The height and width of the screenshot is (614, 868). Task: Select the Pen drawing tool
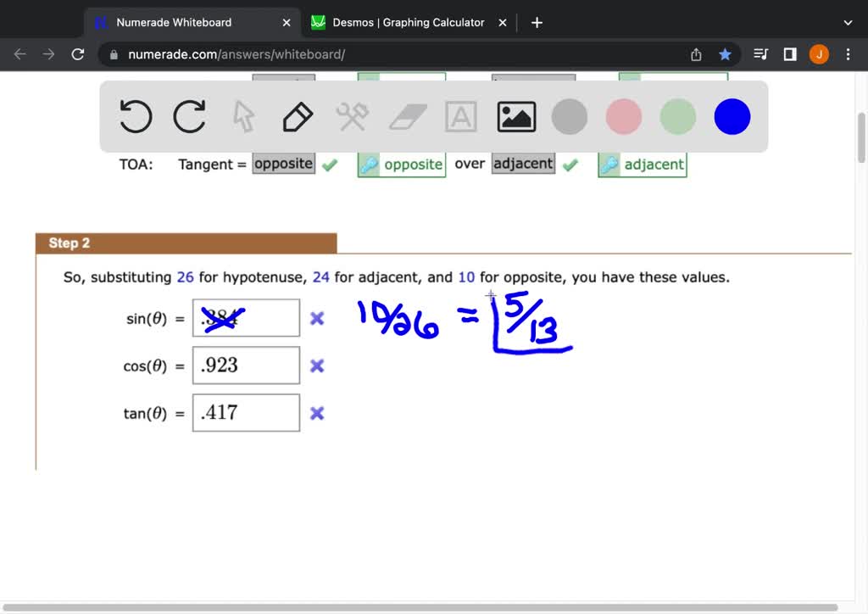(297, 117)
